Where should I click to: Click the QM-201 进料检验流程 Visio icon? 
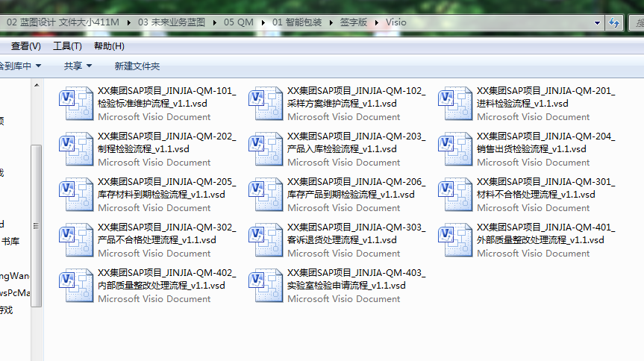[454, 103]
